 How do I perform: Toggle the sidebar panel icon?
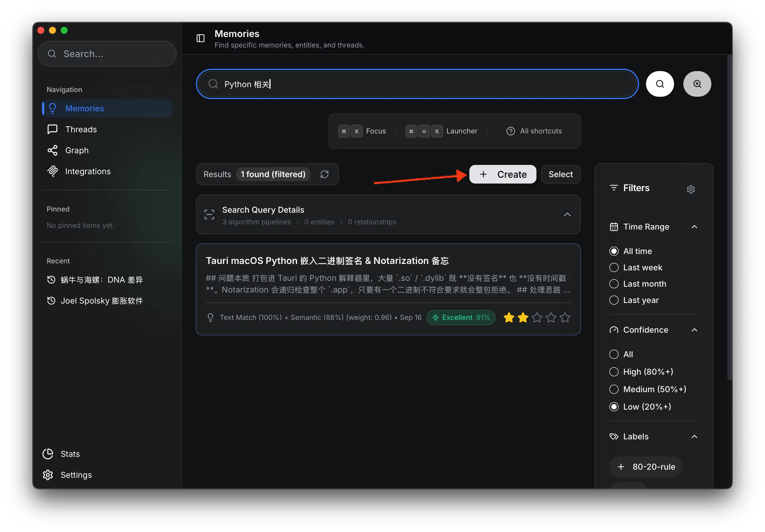click(x=200, y=38)
